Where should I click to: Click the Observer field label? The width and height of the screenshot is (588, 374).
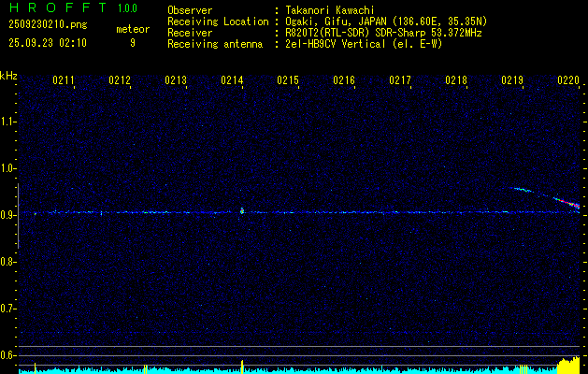pos(190,10)
